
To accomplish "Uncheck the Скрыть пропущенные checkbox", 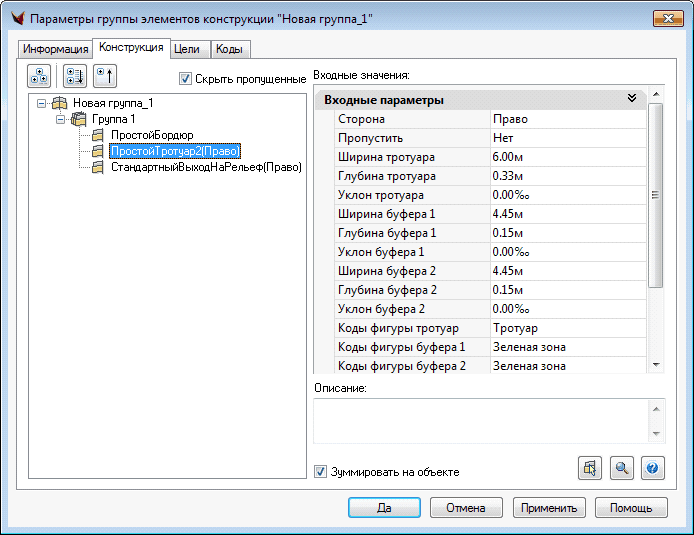I will pyautogui.click(x=185, y=79).
